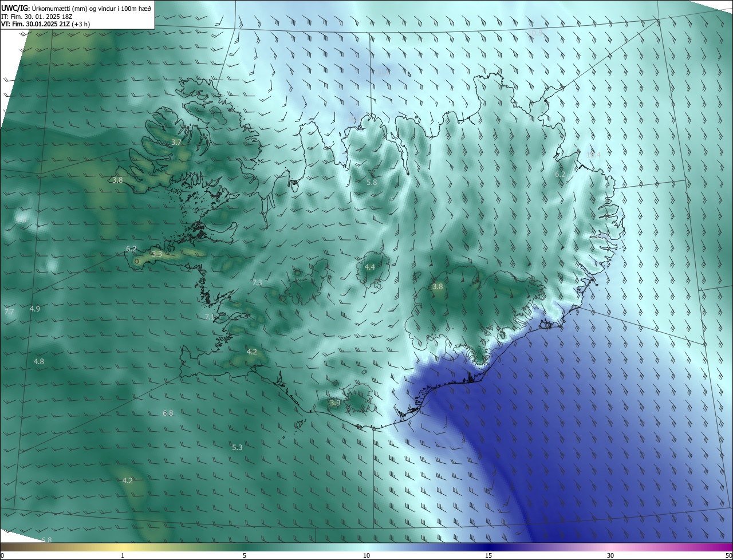
Task: Click the 5.3 value label over the ocean
Action: [x=237, y=447]
